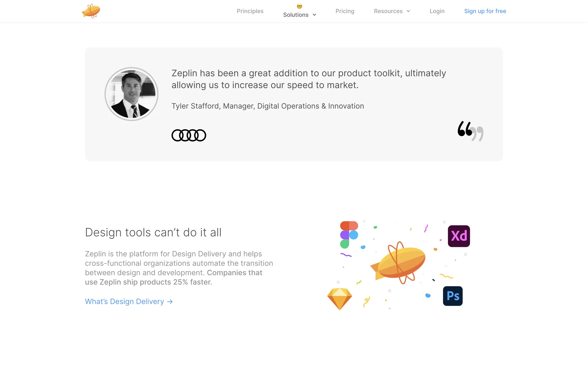Click the Audi four-rings logo
This screenshot has width=588, height=368.
coord(189,135)
